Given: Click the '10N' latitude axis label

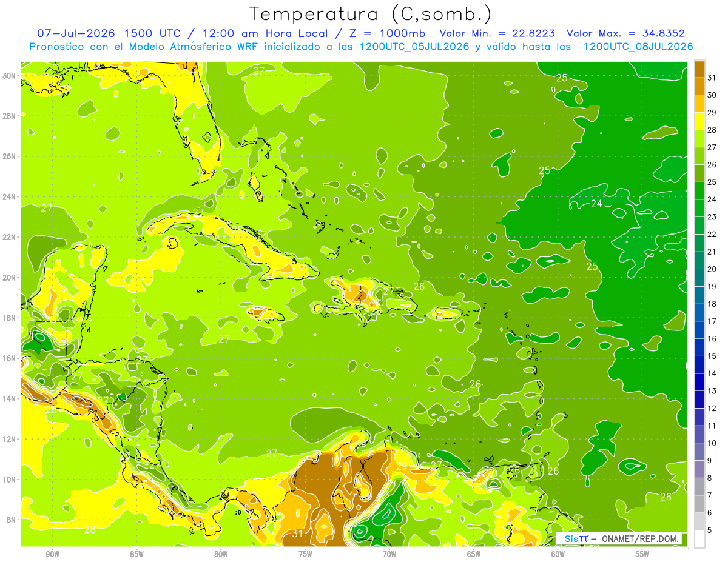Looking at the screenshot, I should (10, 480).
